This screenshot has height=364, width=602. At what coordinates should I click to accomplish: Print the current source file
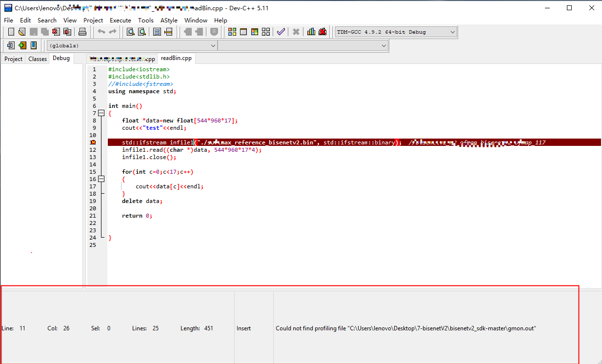pyautogui.click(x=83, y=31)
